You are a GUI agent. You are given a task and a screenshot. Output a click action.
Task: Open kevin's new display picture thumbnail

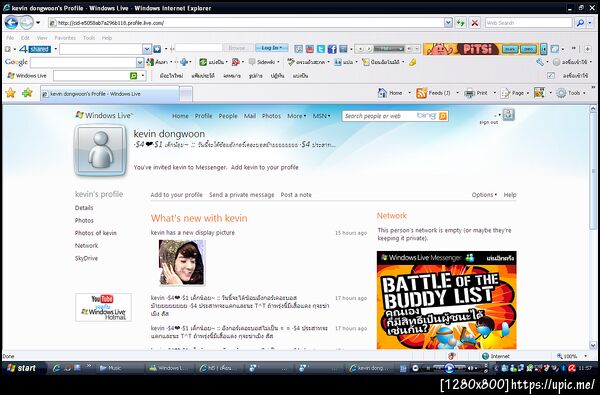coord(182,263)
